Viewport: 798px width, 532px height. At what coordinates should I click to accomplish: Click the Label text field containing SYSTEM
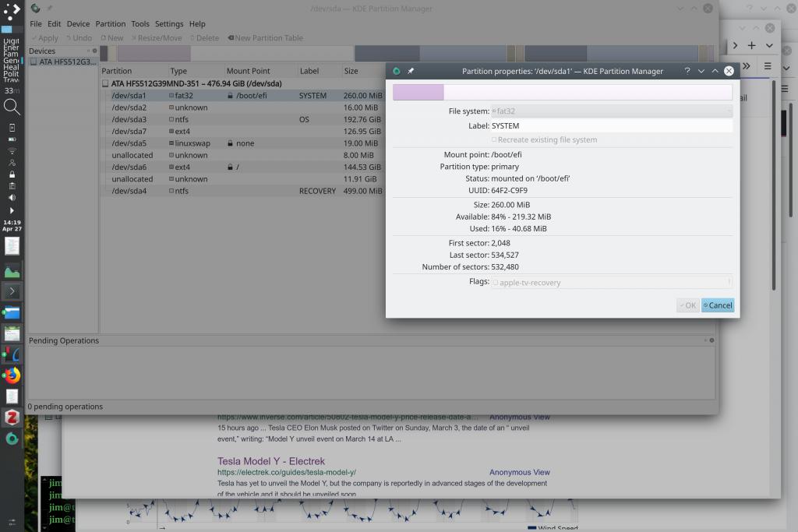point(611,125)
